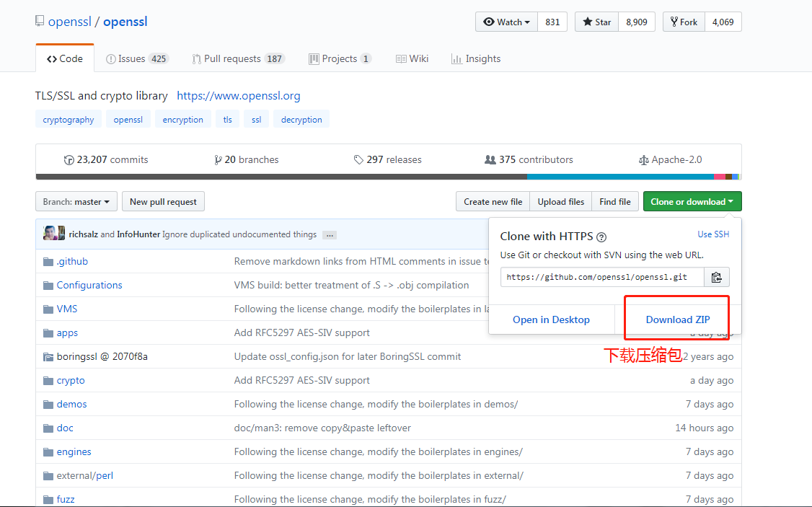Click the .github folder icon
The image size is (812, 507).
point(48,262)
